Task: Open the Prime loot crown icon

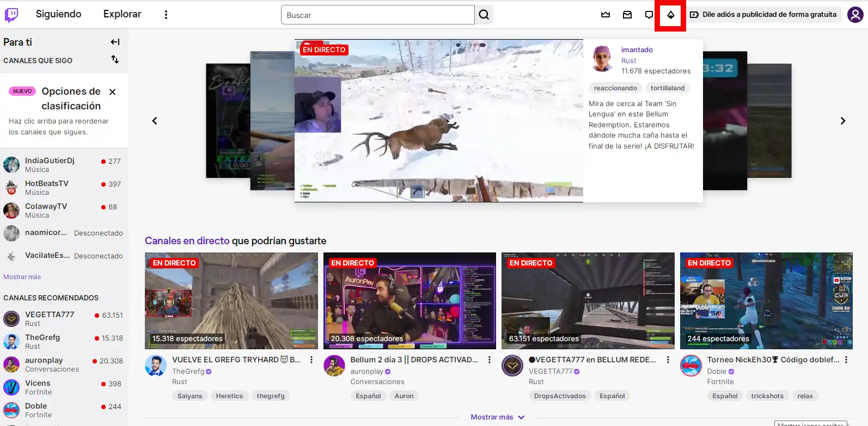Action: tap(606, 15)
